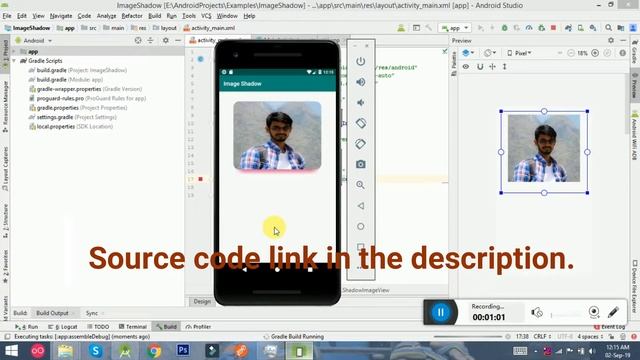Click the emulator panel Home circle button
This screenshot has width=640, height=360.
click(360, 226)
